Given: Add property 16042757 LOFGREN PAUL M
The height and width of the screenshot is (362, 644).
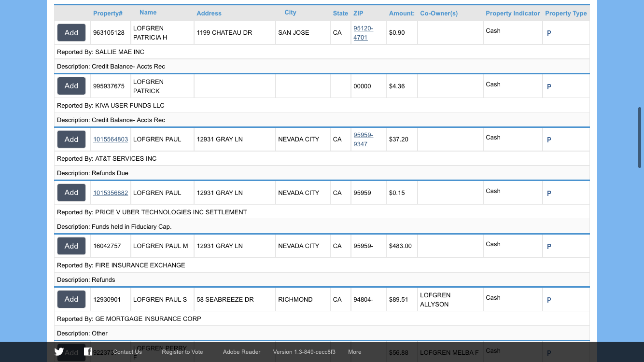Looking at the screenshot, I should [71, 246].
